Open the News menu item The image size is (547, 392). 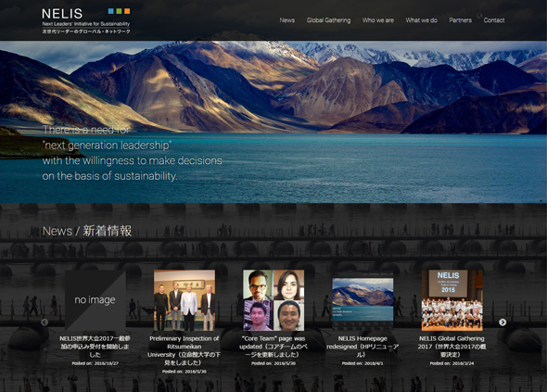tap(287, 20)
